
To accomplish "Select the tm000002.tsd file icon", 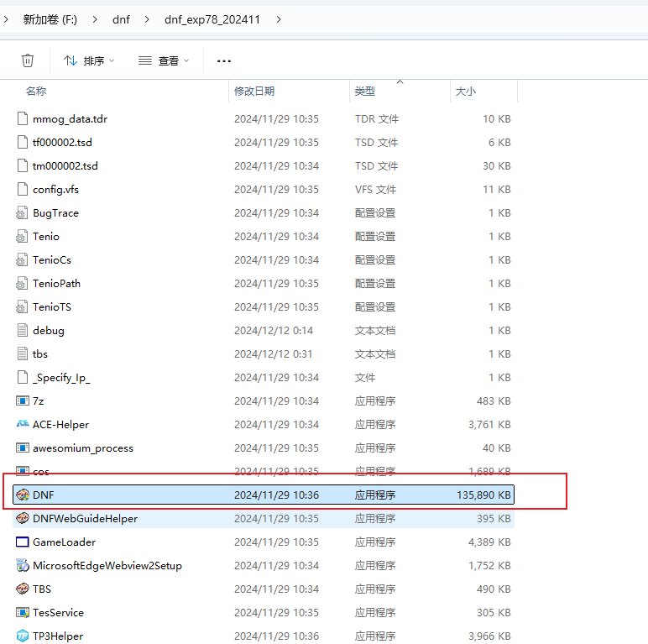I will (23, 165).
